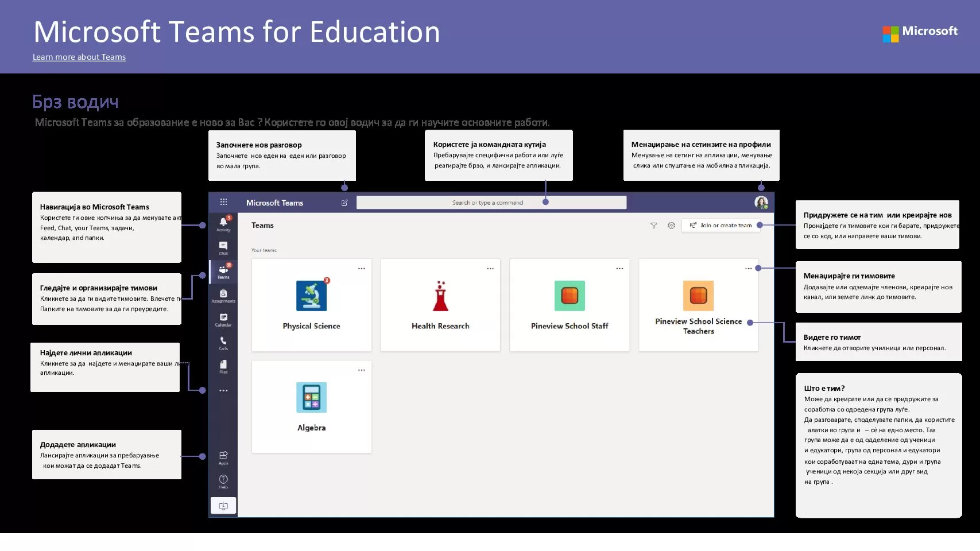Open the Health Research flask icon

(x=440, y=296)
